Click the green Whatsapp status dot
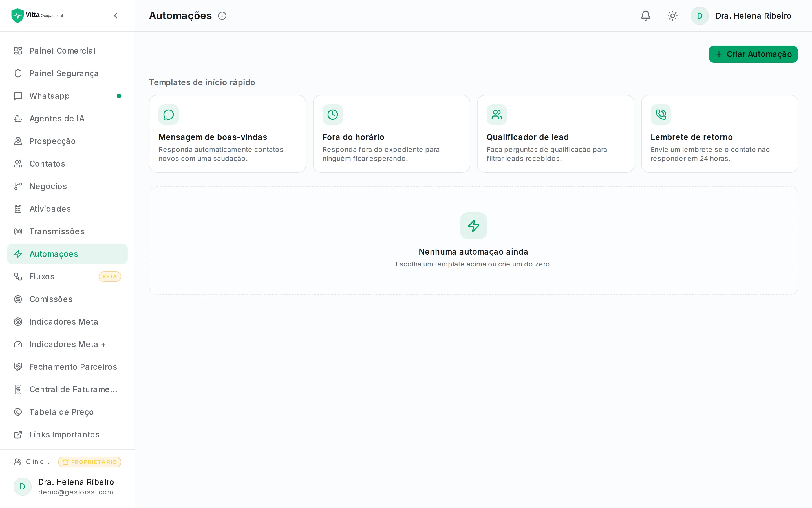The height and width of the screenshot is (508, 812). click(119, 96)
